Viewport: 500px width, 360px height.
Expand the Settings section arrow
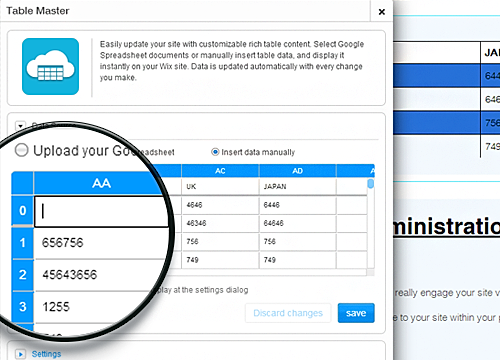point(20,354)
